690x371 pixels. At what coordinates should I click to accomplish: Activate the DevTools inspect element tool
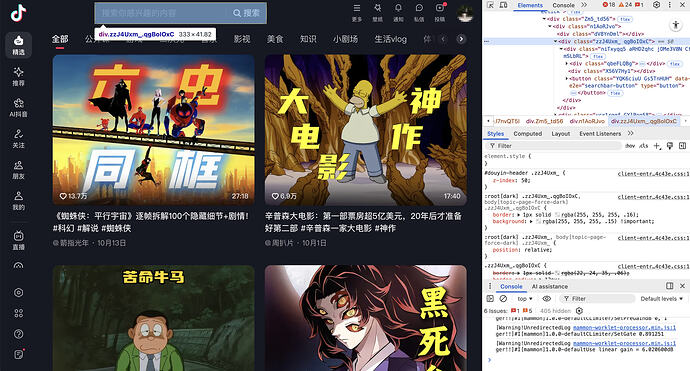tap(491, 5)
